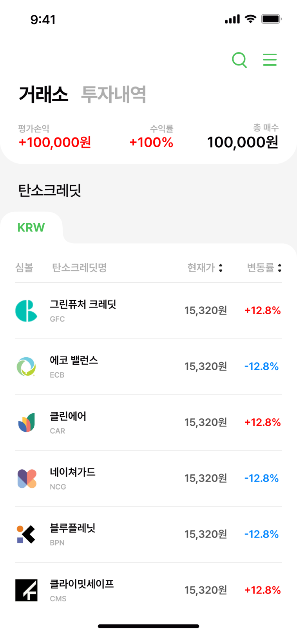Tap the 클린에어 CAR logo
Viewport: 297px width, 644px height.
(26, 423)
